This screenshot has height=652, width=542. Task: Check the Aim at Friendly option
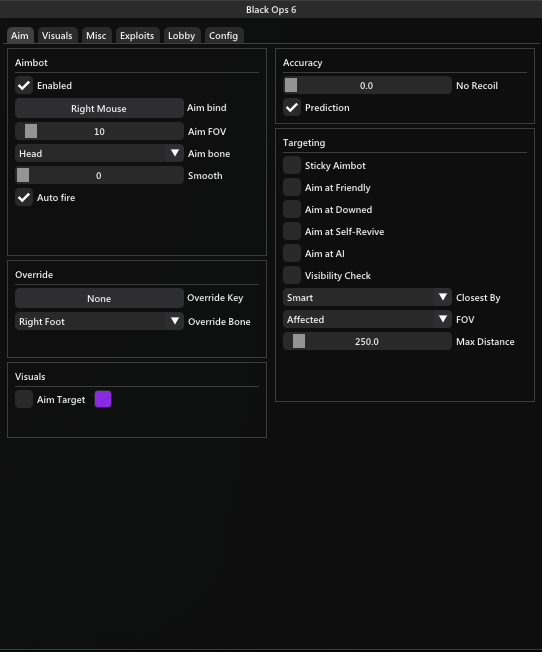[292, 187]
